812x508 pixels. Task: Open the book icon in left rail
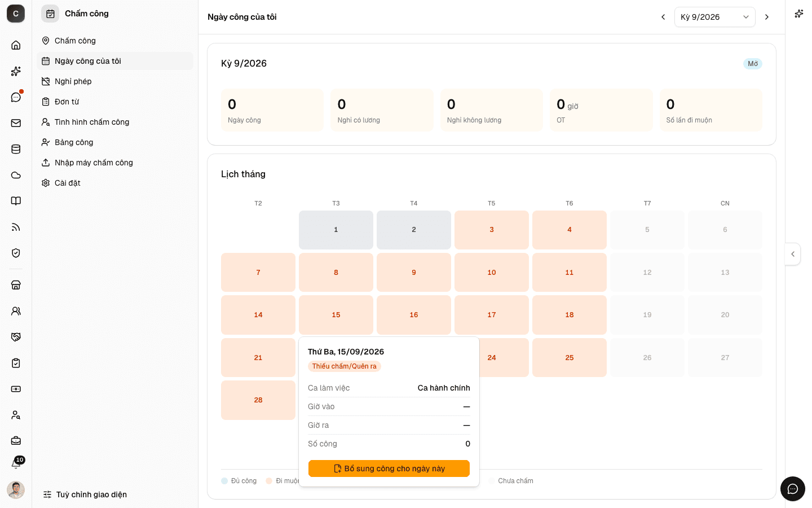coord(16,201)
